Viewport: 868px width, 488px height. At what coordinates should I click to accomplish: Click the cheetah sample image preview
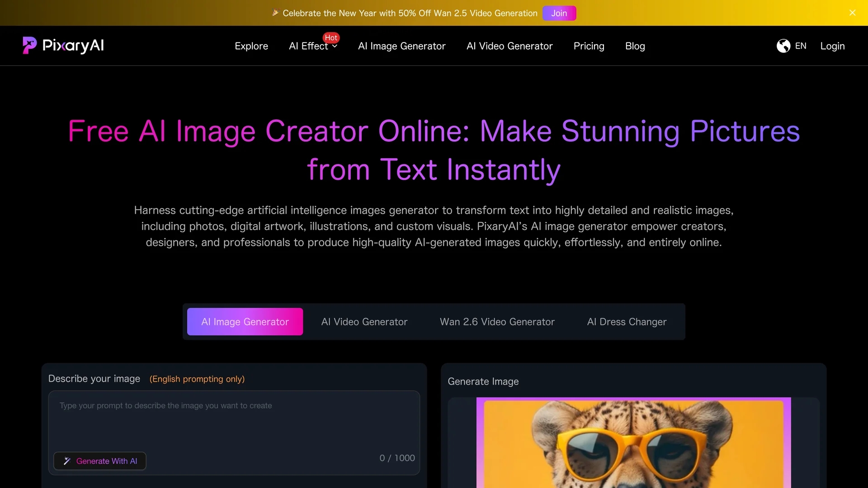[x=633, y=443]
